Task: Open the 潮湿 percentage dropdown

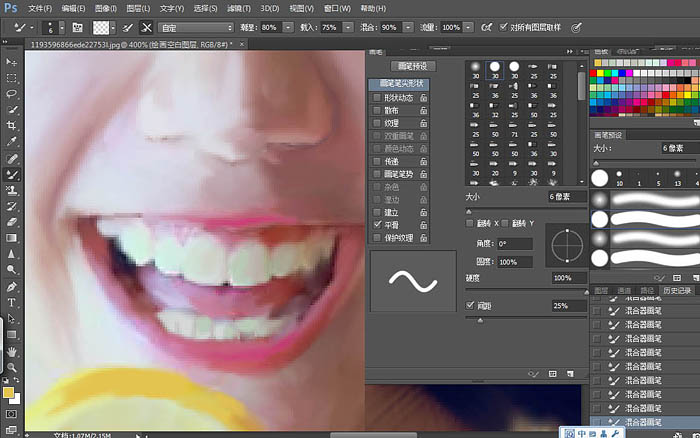Action: click(288, 28)
